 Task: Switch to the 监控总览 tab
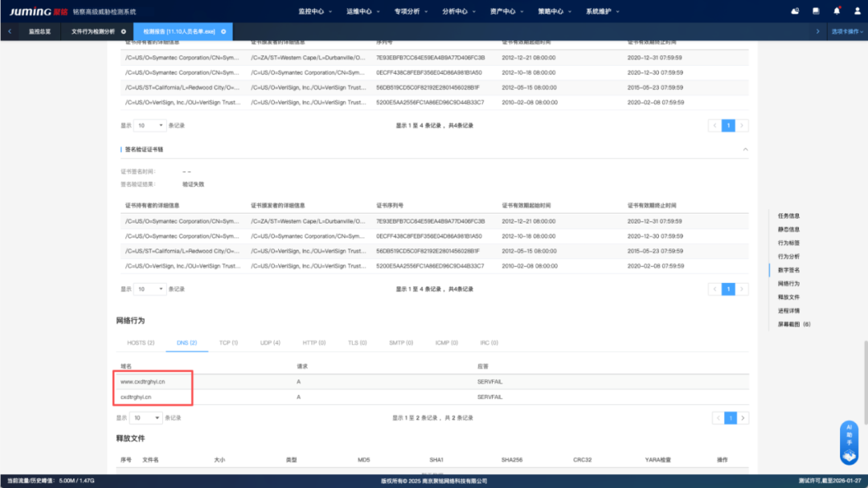39,31
